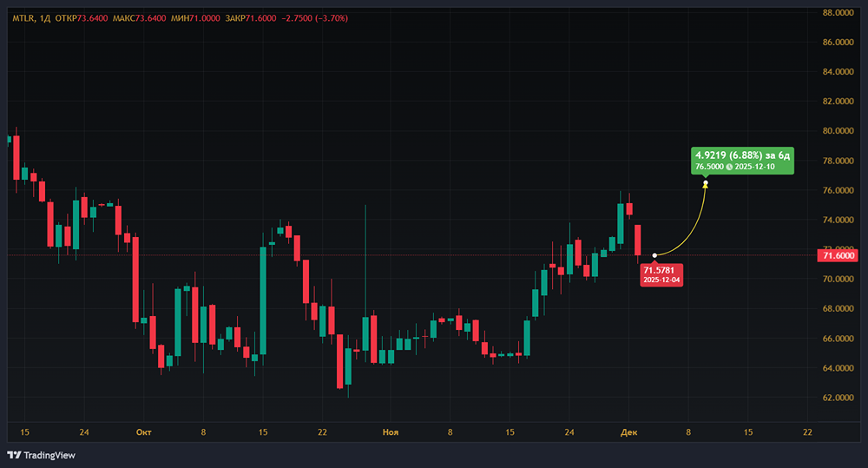Click the MTLR ticker symbol in legend

pos(23,17)
